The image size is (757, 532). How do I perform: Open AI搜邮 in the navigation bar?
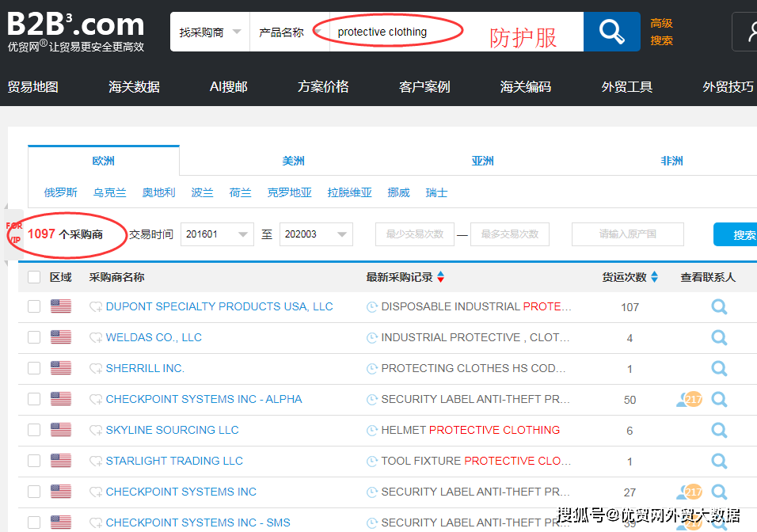(x=228, y=87)
